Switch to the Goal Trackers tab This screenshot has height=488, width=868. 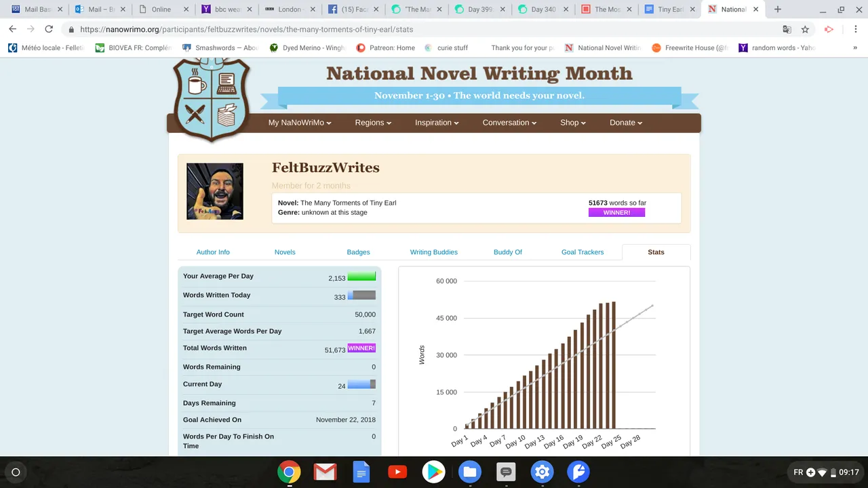click(583, 252)
